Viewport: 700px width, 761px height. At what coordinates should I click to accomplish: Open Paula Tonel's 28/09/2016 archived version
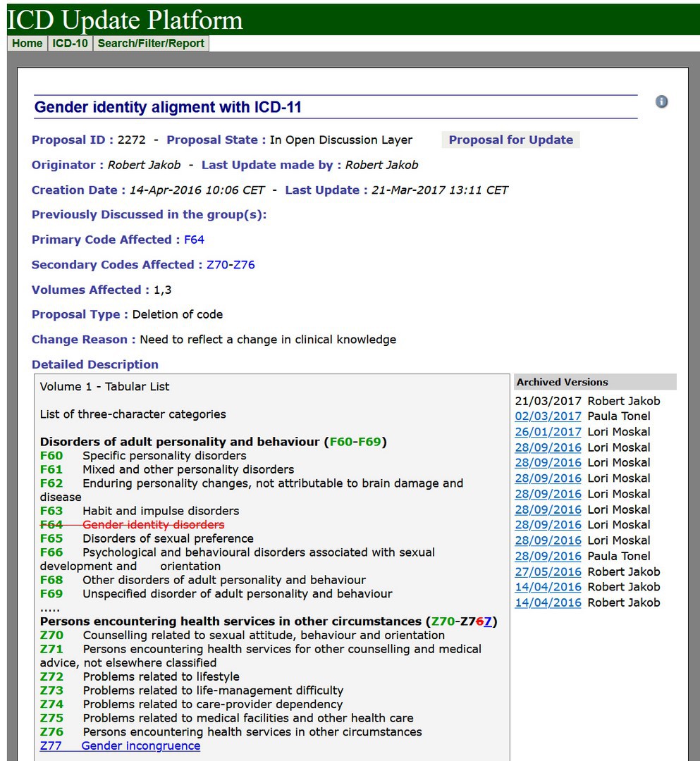[548, 556]
